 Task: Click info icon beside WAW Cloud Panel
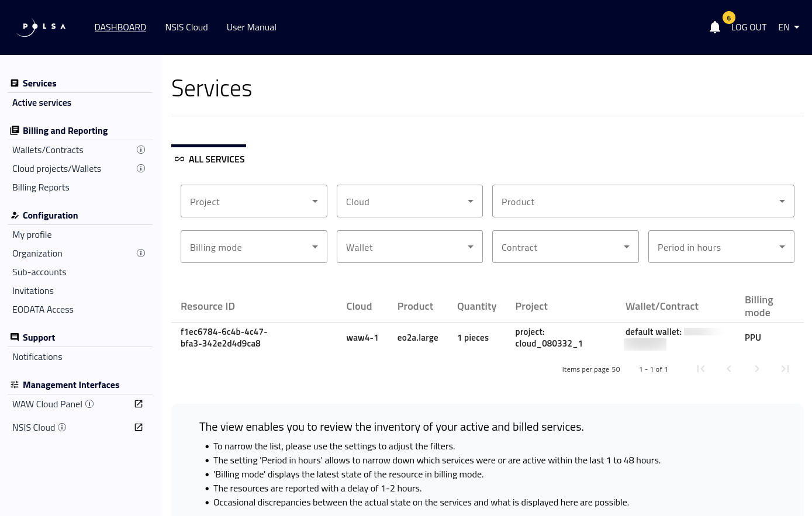point(89,404)
